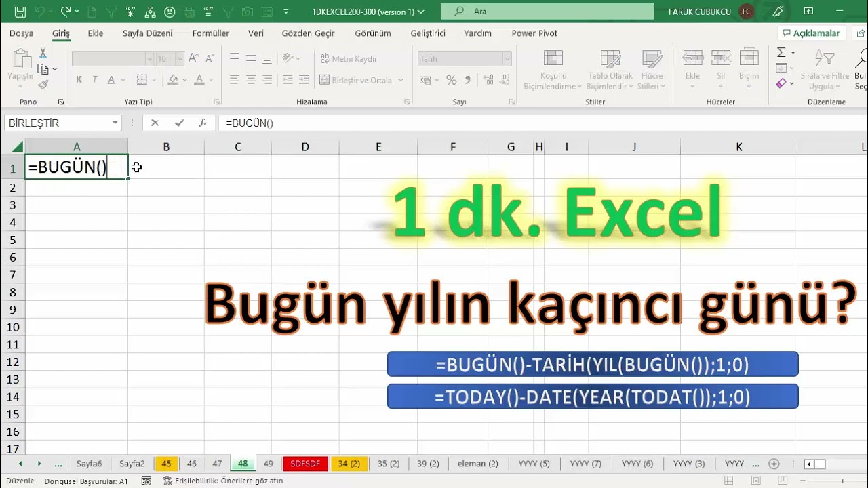
Task: Expand the Birleştir ve Ortala dropdown arrow
Action: [x=401, y=80]
